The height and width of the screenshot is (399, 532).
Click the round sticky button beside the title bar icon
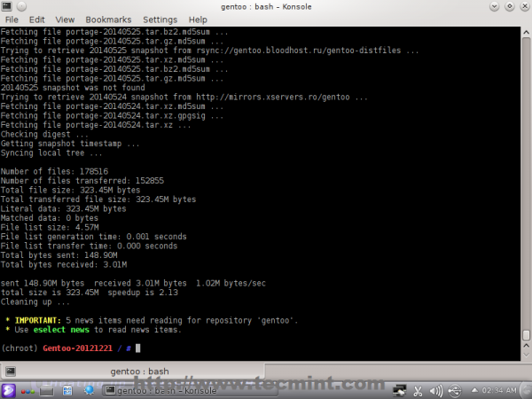coord(21,6)
